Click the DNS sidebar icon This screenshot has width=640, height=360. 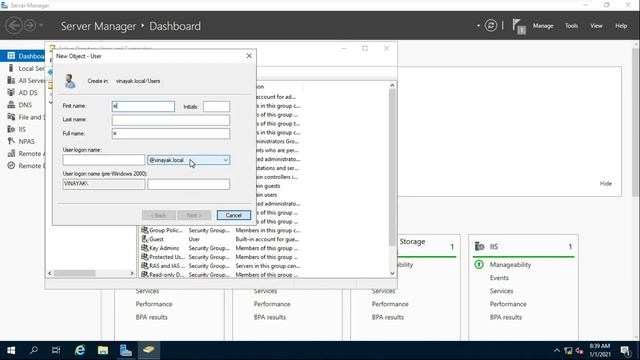(11, 104)
